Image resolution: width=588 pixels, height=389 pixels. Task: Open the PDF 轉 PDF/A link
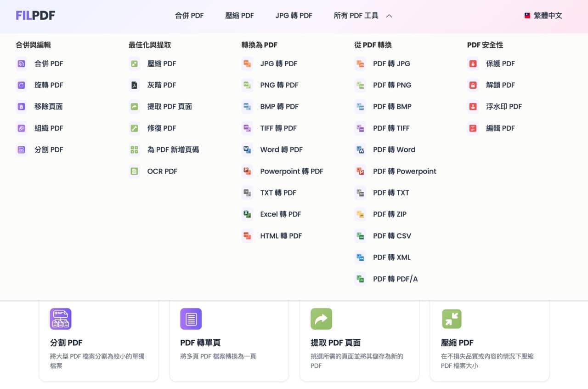pyautogui.click(x=395, y=279)
